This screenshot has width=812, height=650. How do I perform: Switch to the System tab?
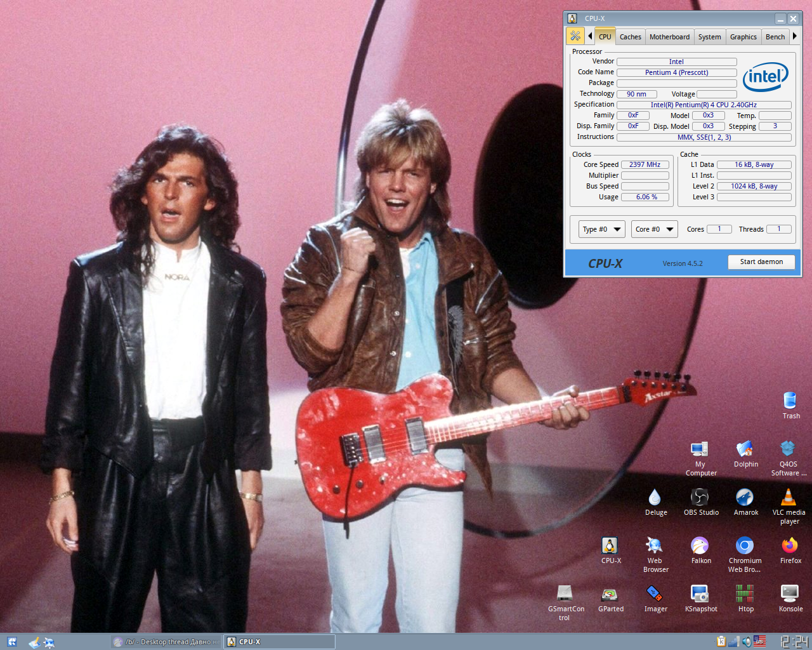709,37
